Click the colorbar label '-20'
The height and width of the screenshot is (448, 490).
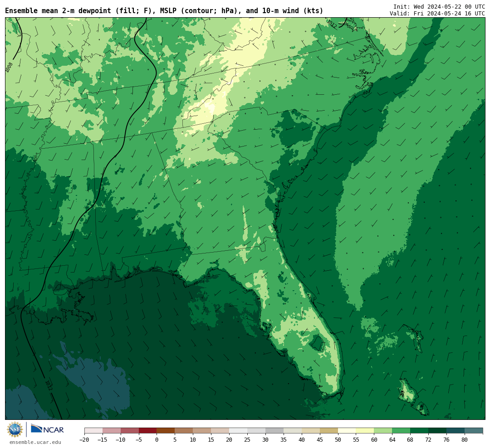(x=84, y=439)
